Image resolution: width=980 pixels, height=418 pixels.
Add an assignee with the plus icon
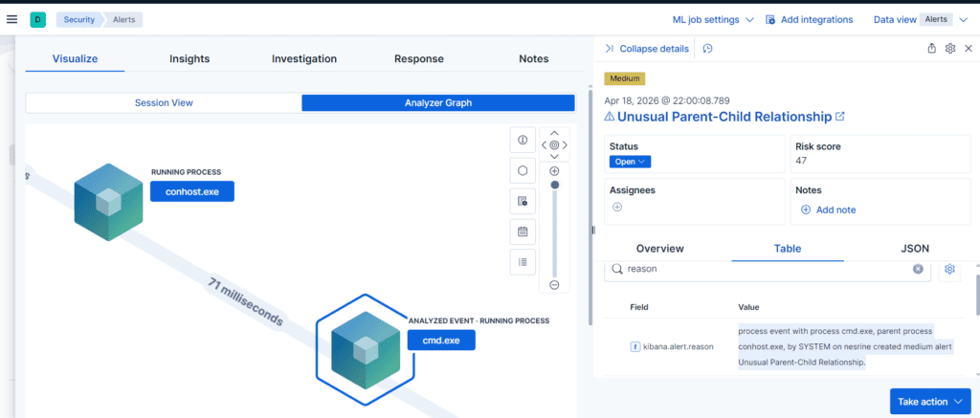pyautogui.click(x=617, y=207)
